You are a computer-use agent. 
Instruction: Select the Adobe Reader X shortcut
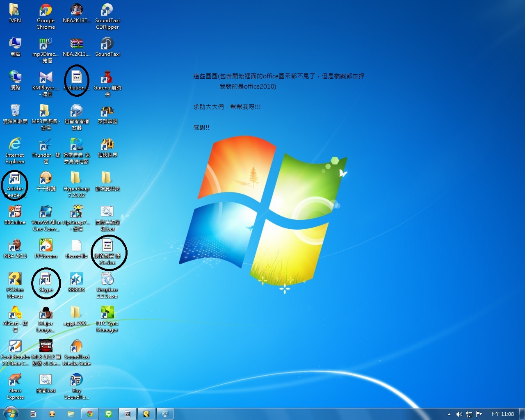click(15, 185)
